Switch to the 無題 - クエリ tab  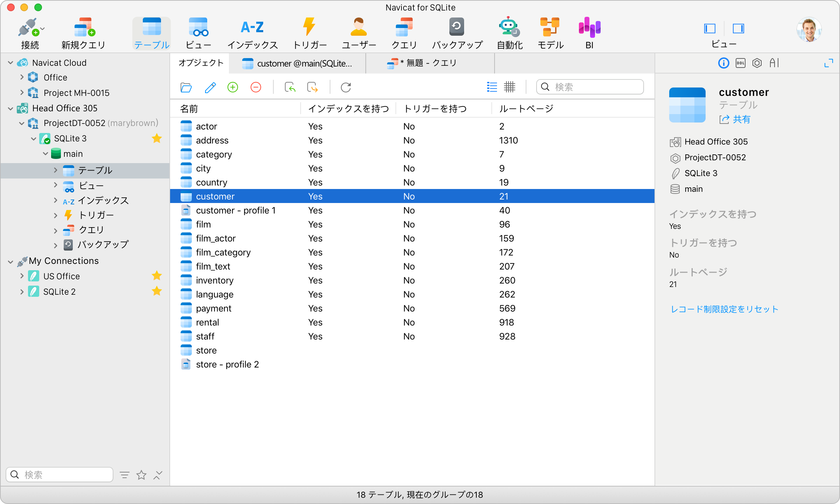tap(430, 63)
